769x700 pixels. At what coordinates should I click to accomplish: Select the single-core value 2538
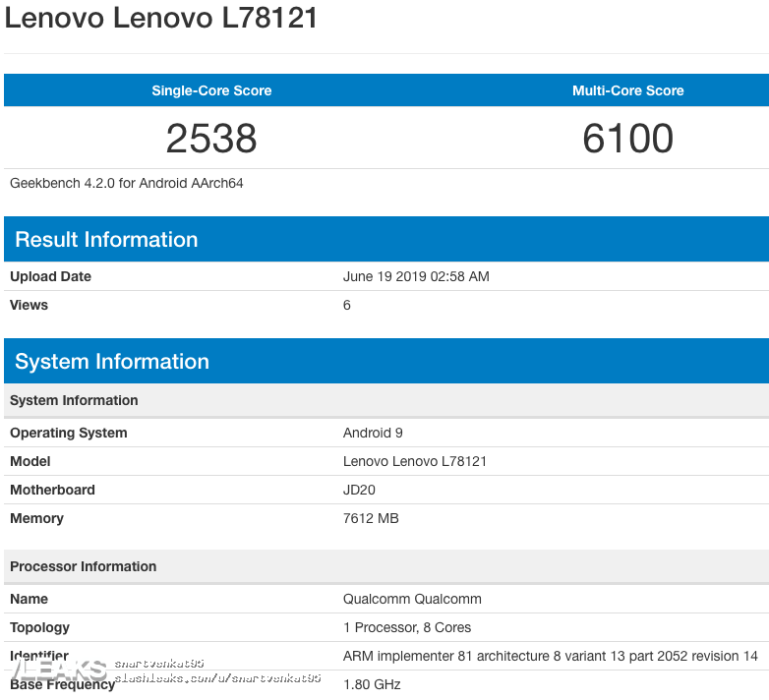click(211, 139)
